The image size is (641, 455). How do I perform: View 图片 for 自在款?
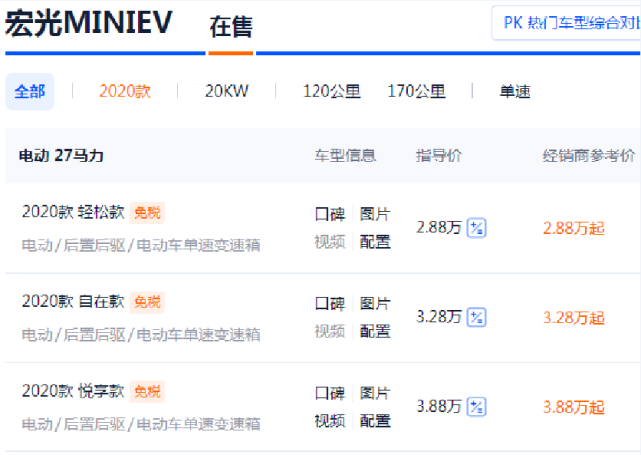375,304
